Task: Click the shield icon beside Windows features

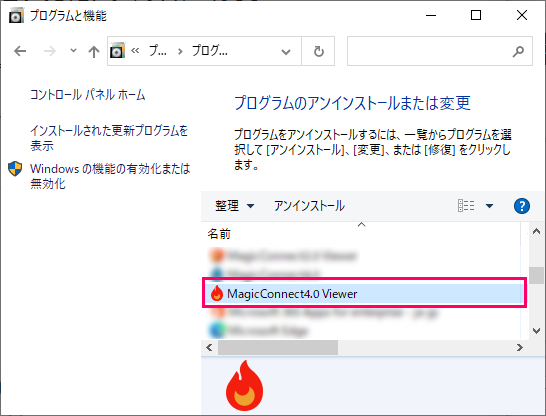Action: [x=15, y=169]
